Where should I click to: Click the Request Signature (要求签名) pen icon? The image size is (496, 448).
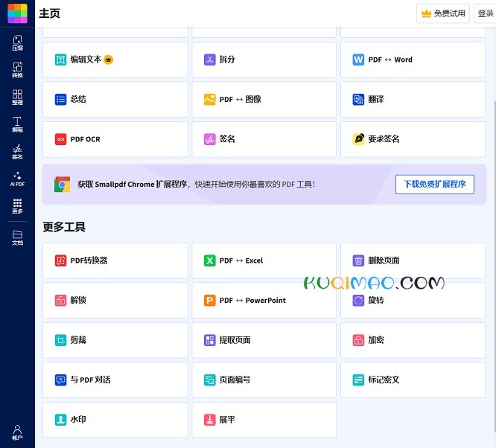pyautogui.click(x=358, y=139)
